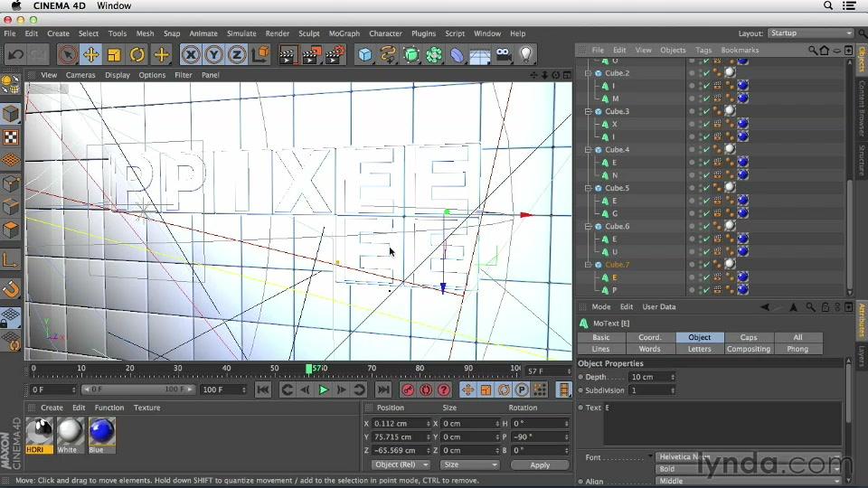Open the Sculpt menu
Screen dimensions: 868x488
coord(309,33)
